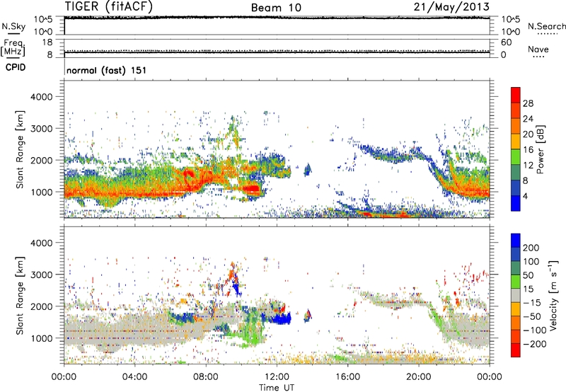The width and height of the screenshot is (566, 392).
Task: Select velocity panel's "Slant Range [km]" label
Action: click(x=20, y=295)
